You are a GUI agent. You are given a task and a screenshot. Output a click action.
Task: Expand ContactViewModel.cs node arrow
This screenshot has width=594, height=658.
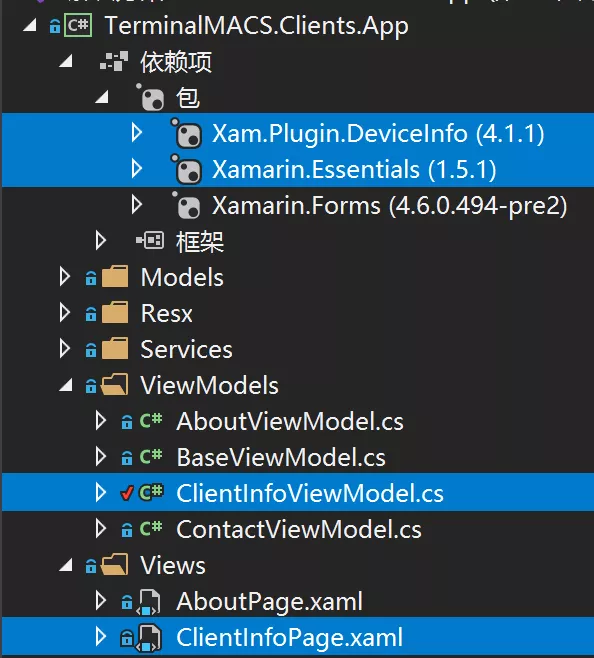point(100,528)
